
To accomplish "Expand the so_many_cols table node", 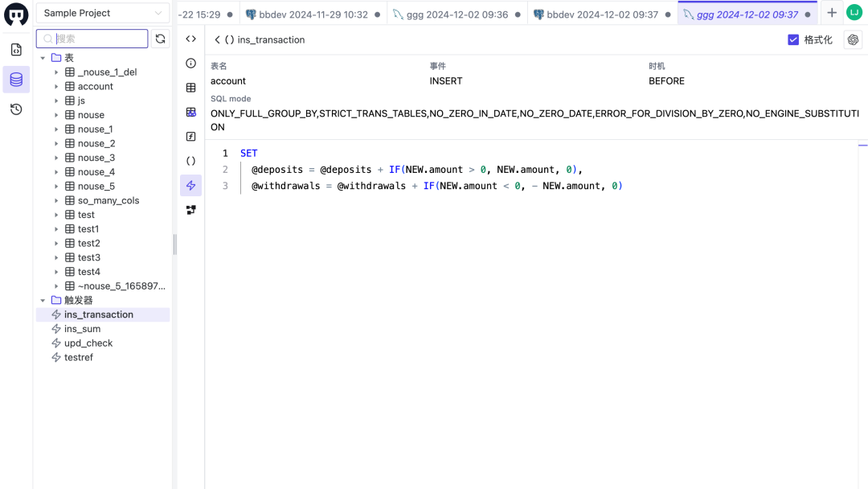I will tap(56, 200).
